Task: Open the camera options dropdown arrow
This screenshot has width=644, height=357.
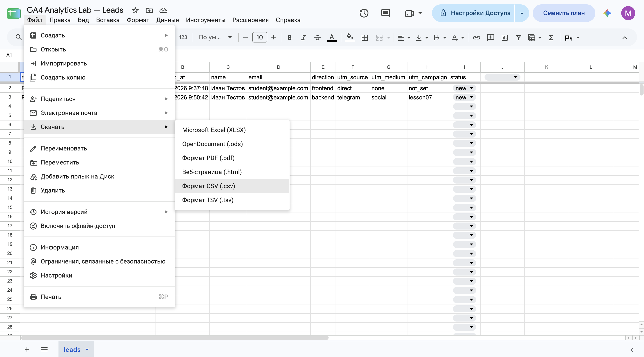Action: point(420,13)
